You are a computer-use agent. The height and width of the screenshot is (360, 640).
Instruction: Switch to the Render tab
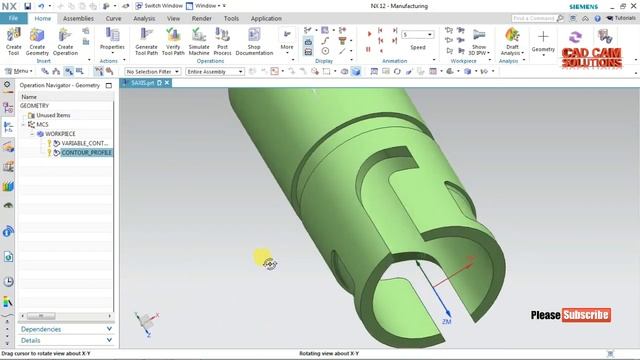202,18
